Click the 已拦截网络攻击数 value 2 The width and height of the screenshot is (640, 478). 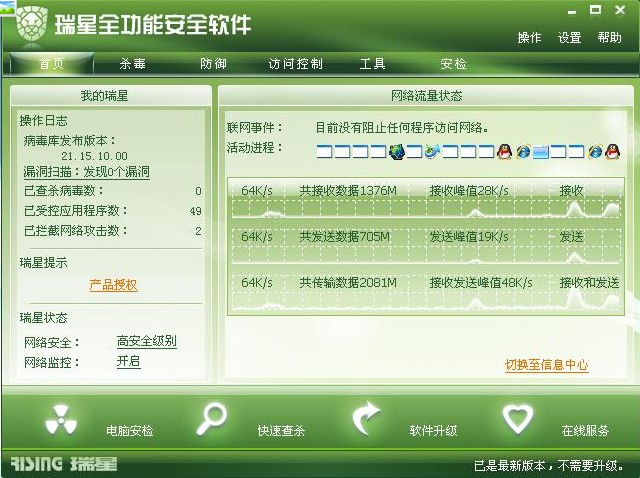(x=198, y=231)
